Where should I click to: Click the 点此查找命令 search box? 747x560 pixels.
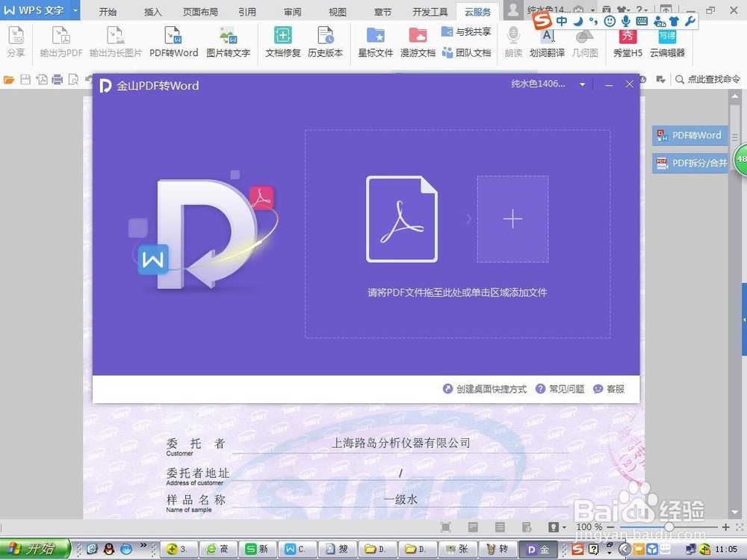708,80
